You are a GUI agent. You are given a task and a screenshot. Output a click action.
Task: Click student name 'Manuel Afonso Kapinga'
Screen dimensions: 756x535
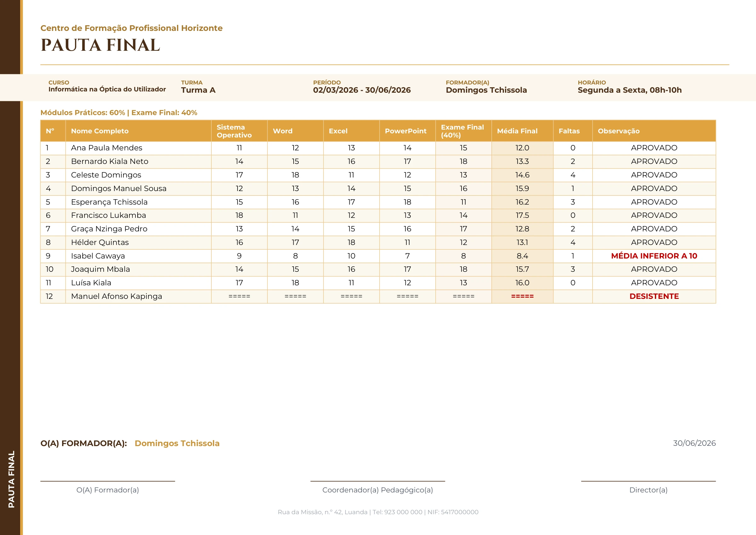tap(117, 296)
